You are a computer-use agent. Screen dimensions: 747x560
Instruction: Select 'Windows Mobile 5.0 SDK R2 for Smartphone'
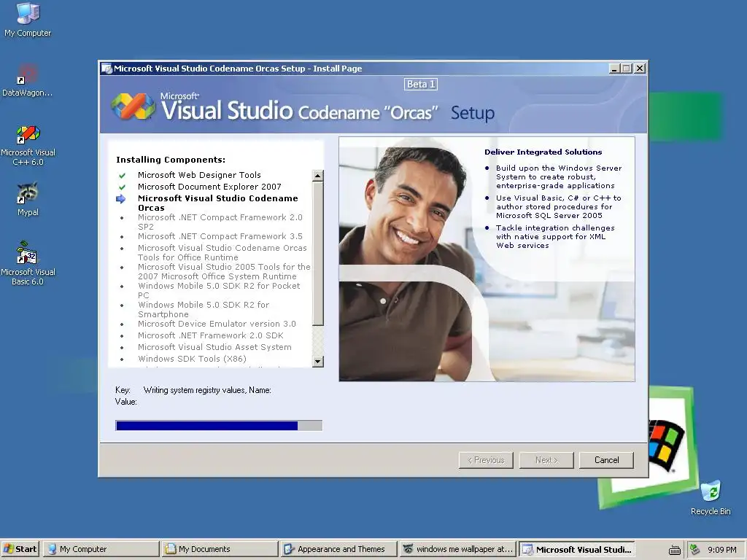click(204, 309)
